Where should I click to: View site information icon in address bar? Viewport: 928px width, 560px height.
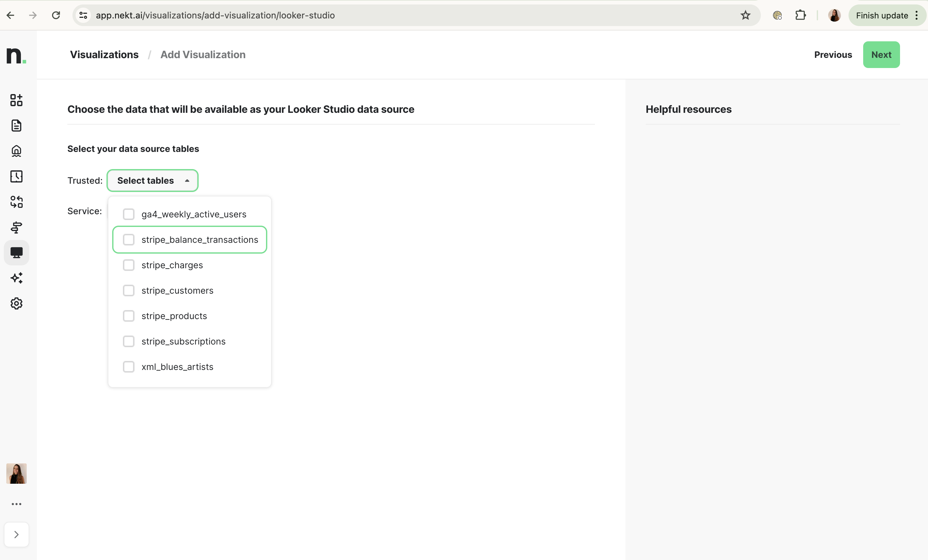coord(83,15)
